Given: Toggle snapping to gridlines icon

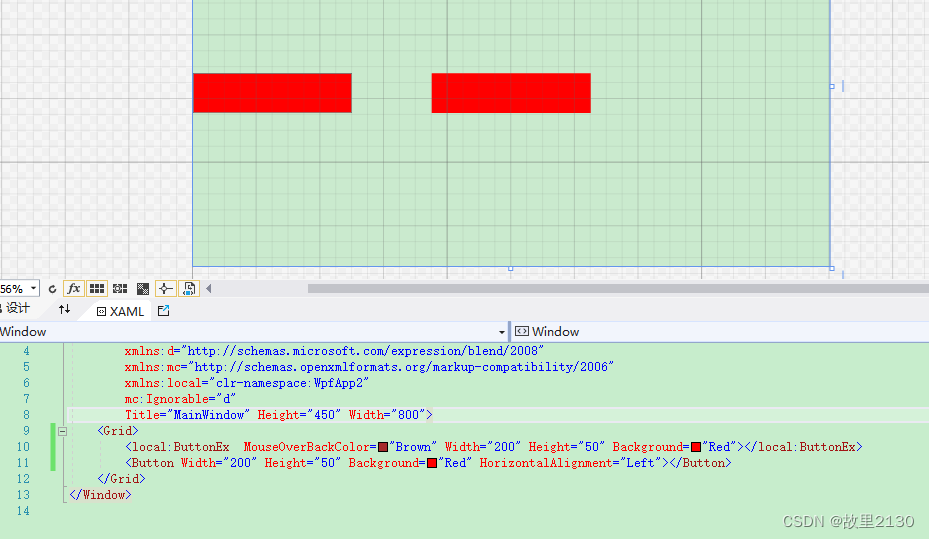Looking at the screenshot, I should [120, 288].
